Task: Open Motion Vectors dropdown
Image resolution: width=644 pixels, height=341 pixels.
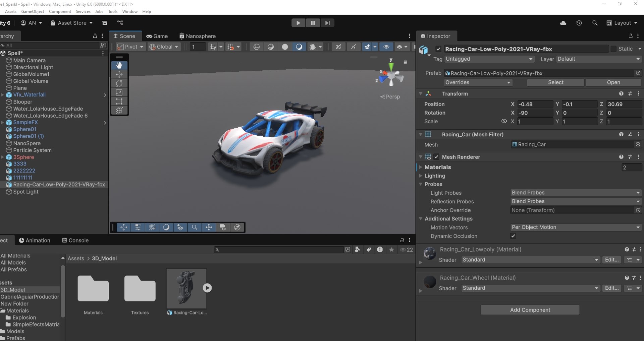Action: [x=576, y=227]
